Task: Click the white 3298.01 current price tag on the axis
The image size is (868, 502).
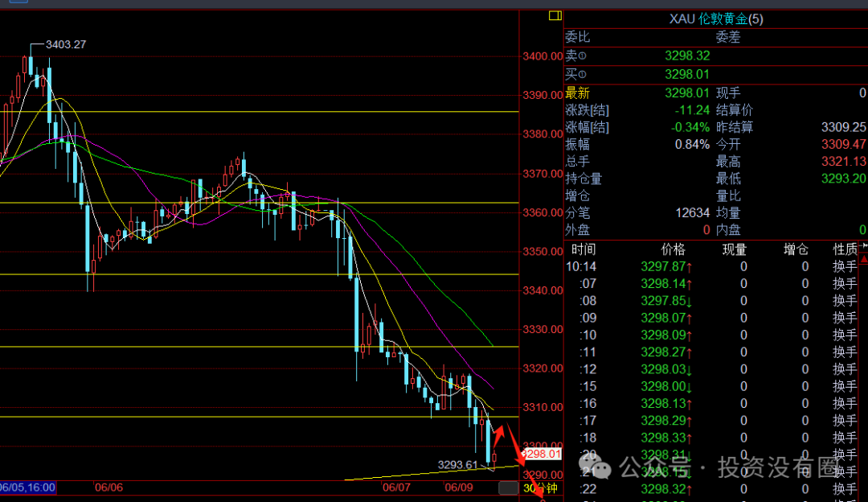Action: (x=542, y=455)
